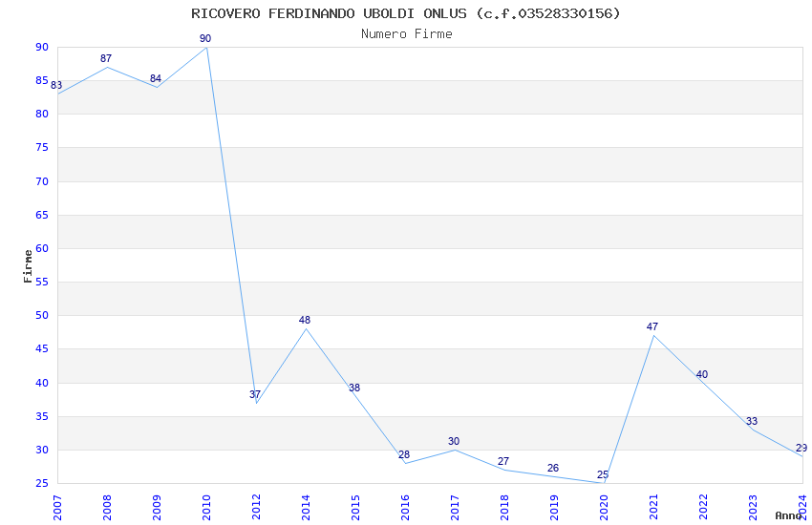Viewport: 812px width, 525px height.
Task: Click the data label 84 above 2009
Action: coord(156,78)
